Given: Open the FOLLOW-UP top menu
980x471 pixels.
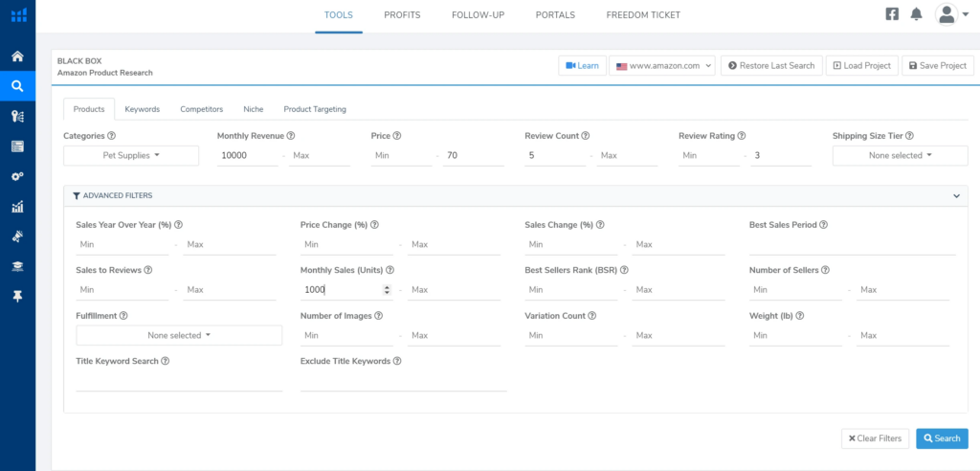Looking at the screenshot, I should click(x=479, y=15).
